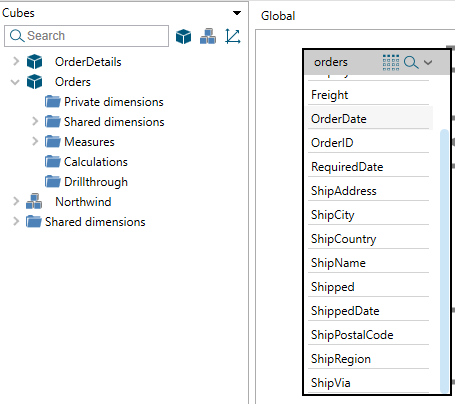Image resolution: width=455 pixels, height=404 pixels.
Task: Click the Measures folder icon
Action: click(x=53, y=142)
